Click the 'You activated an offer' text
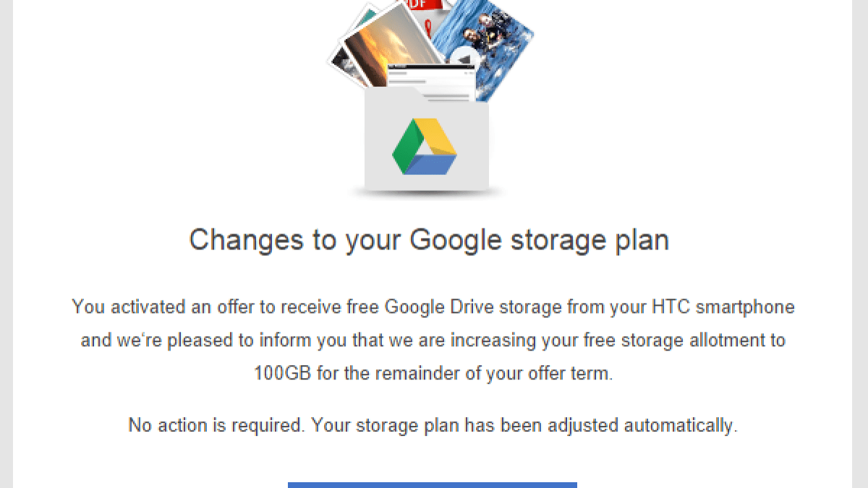This screenshot has height=488, width=868. point(163,307)
